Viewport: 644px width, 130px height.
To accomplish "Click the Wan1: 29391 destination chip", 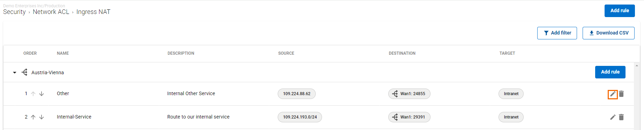I will click(x=409, y=117).
